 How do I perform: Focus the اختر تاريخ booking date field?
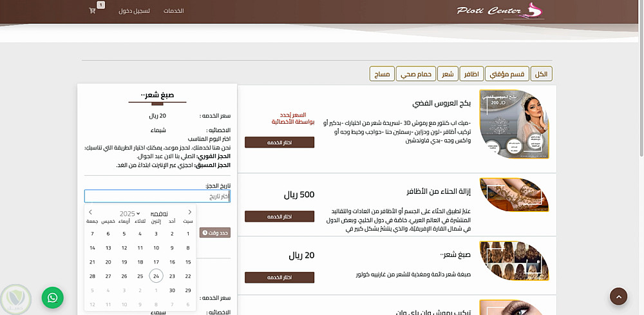[157, 196]
